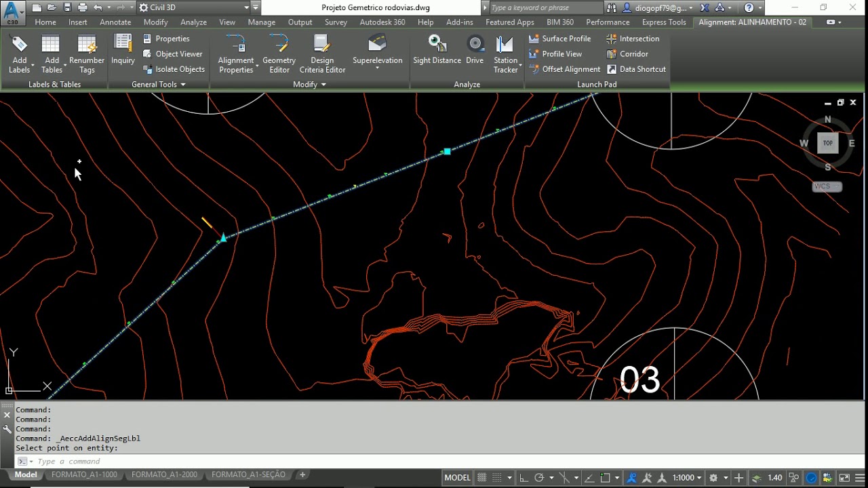
Task: Toggle polar tracking in status bar
Action: 539,478
